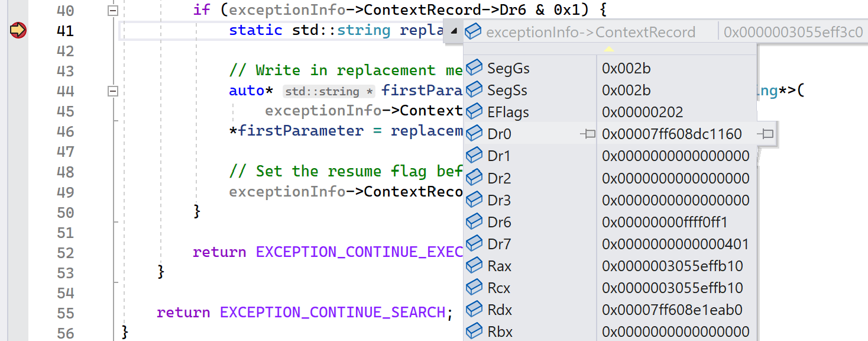The height and width of the screenshot is (341, 868).
Task: Click the breakpoint indicator beside line 41
Action: click(18, 30)
